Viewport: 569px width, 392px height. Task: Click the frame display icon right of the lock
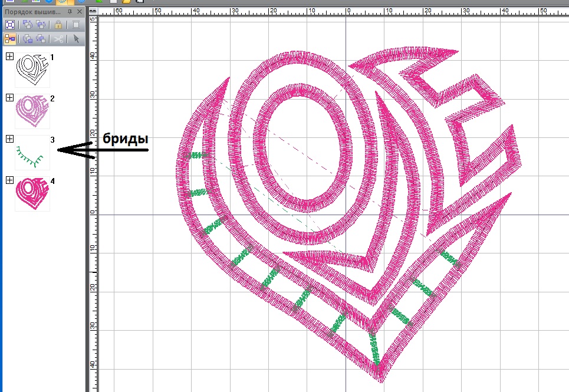coord(76,25)
